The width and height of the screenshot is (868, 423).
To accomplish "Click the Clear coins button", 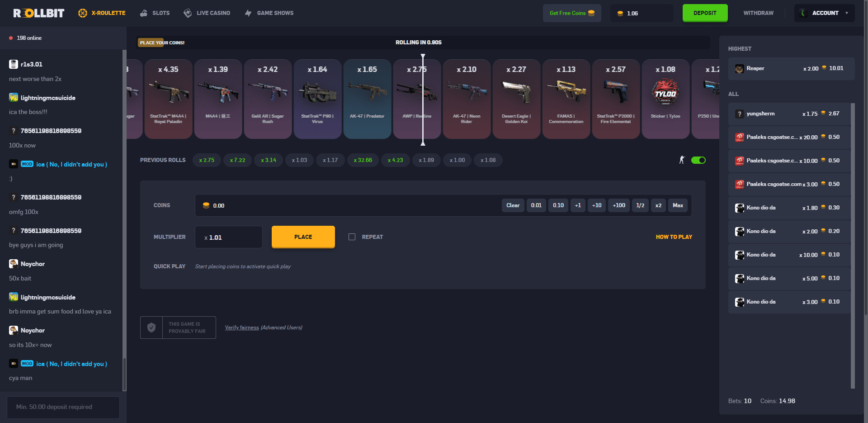I will point(513,205).
